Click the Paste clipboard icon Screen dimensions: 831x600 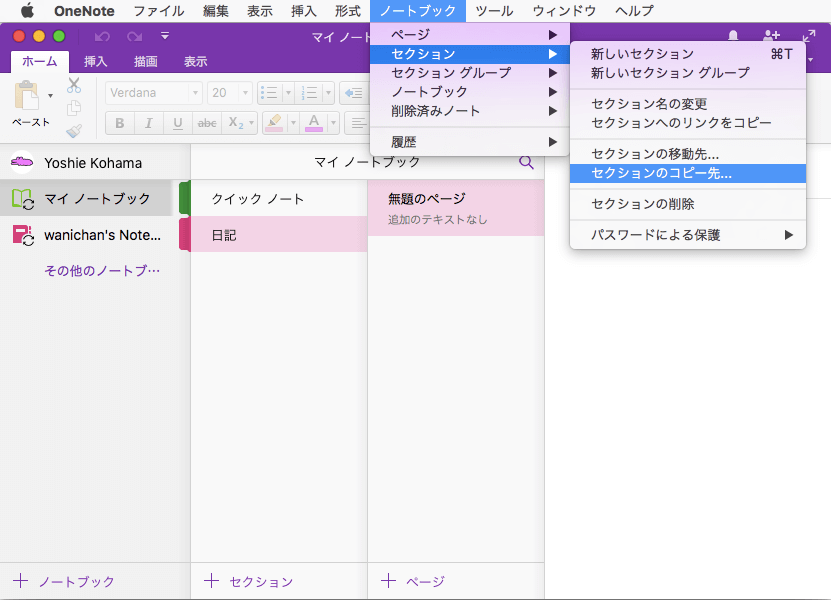(x=26, y=96)
